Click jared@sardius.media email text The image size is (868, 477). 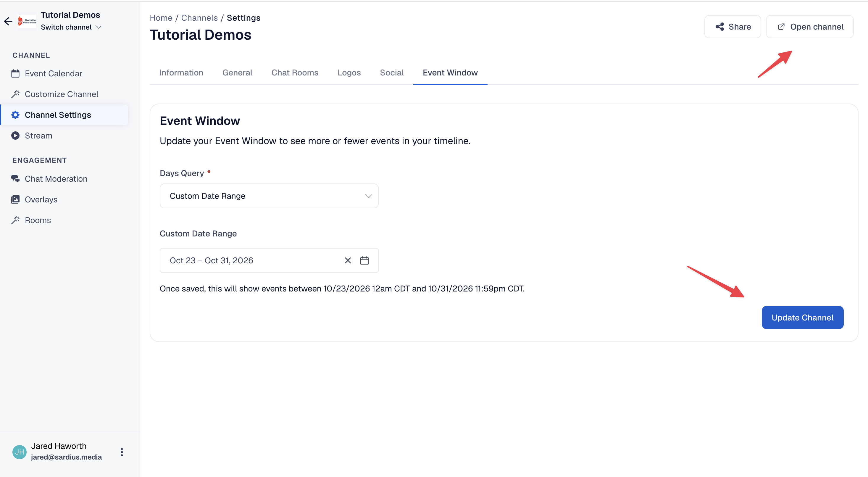[66, 457]
